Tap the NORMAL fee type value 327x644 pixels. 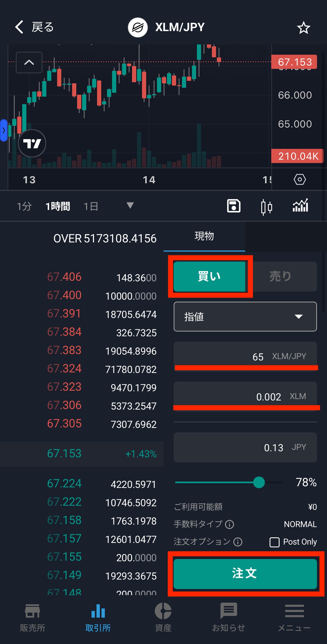[300, 524]
